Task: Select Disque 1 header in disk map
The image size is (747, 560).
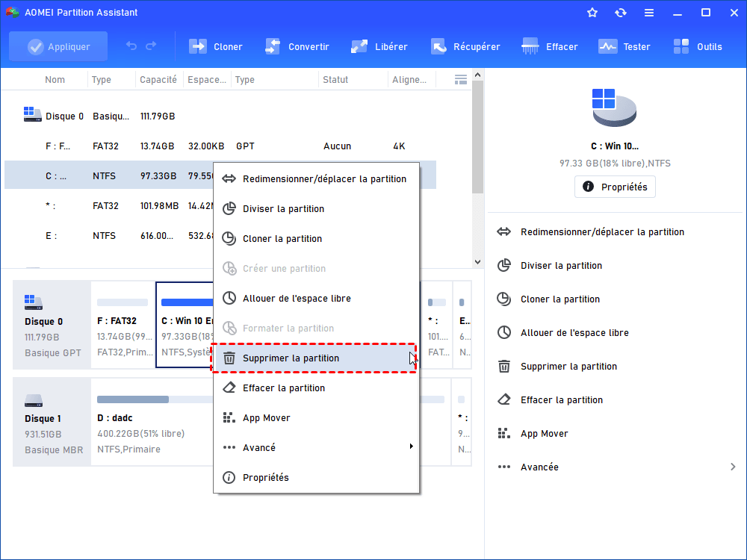Action: (52, 421)
